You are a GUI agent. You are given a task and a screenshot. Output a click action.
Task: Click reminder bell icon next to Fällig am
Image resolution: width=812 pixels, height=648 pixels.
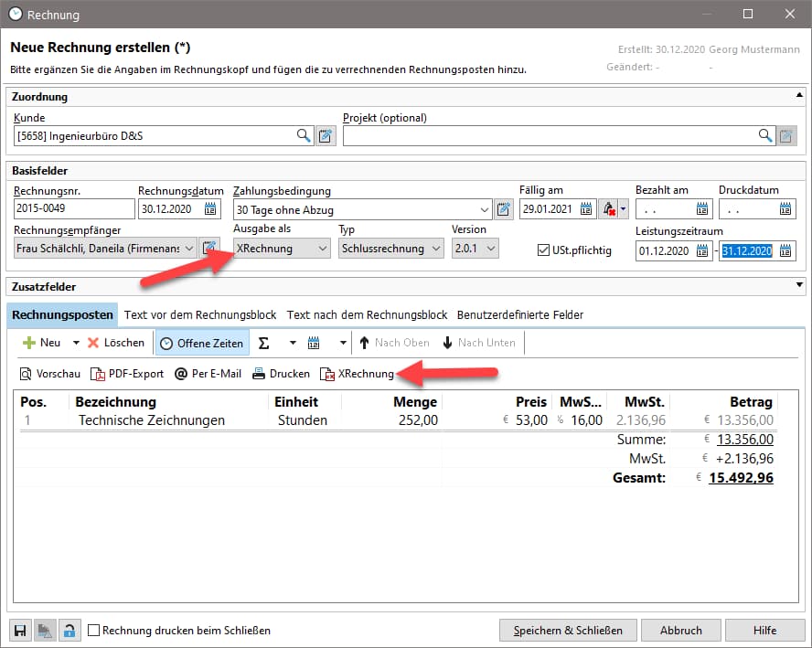[x=608, y=209]
